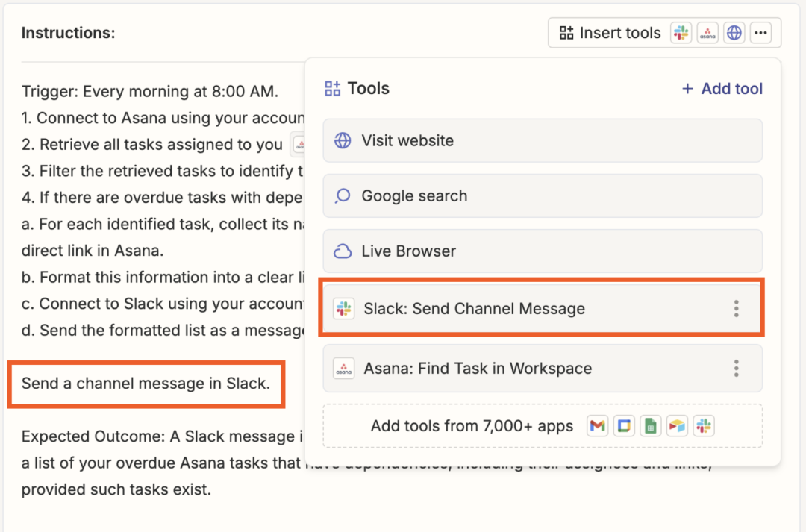Image resolution: width=806 pixels, height=532 pixels.
Task: Open options menu for Asana: Find Task
Action: point(737,369)
